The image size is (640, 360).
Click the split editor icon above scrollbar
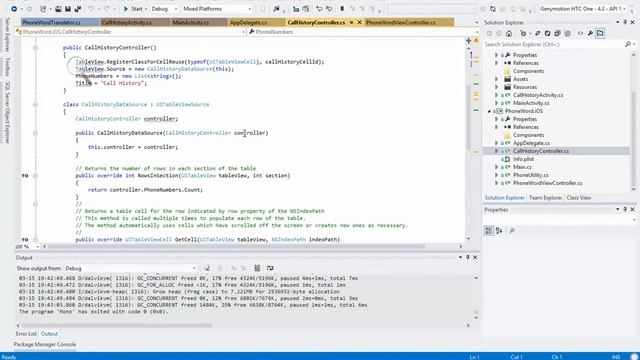[468, 40]
